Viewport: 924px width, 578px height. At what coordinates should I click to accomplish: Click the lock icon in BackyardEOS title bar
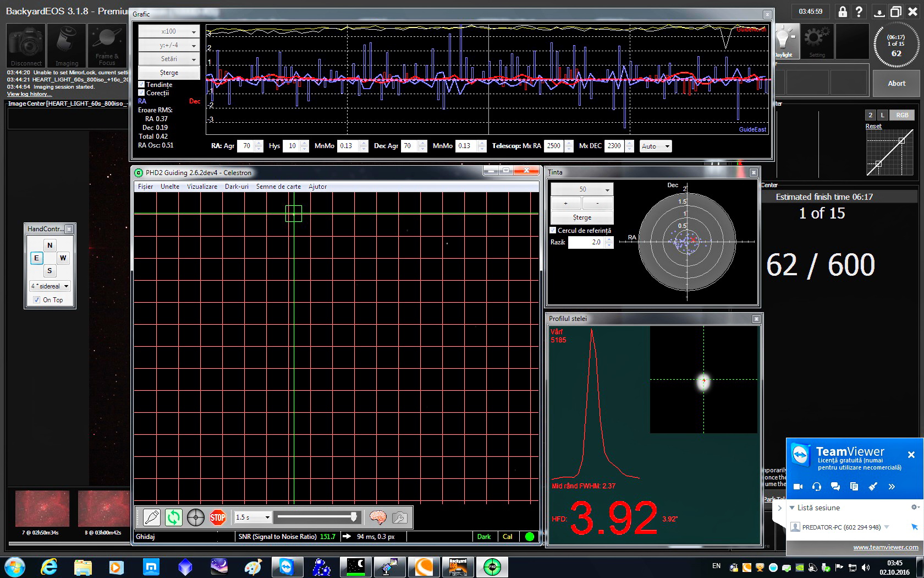pyautogui.click(x=842, y=12)
